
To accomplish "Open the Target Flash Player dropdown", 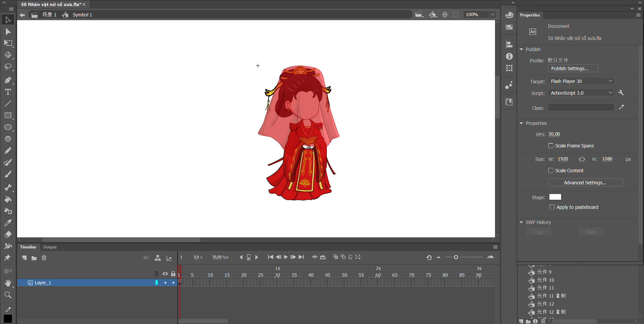I will (x=581, y=81).
